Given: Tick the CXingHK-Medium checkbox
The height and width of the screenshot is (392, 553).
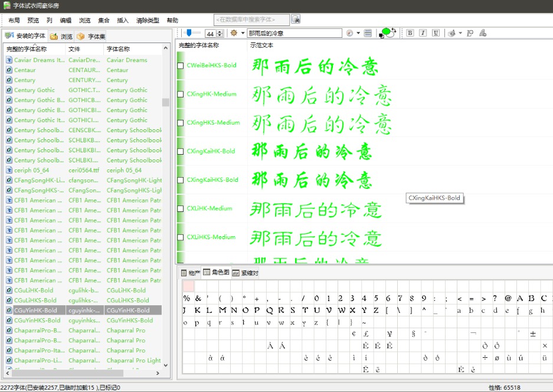Looking at the screenshot, I should 180,94.
